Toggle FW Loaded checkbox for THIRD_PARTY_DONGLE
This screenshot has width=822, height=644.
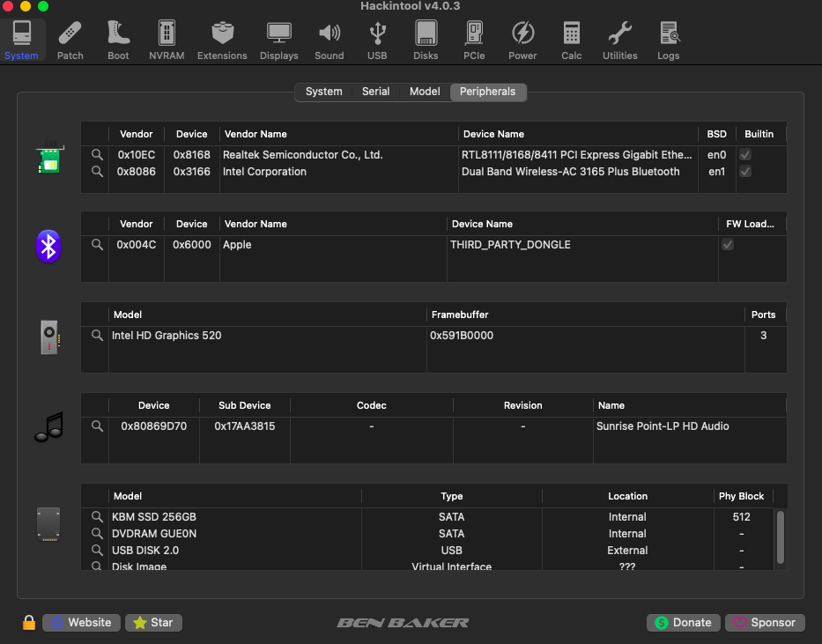(x=728, y=245)
